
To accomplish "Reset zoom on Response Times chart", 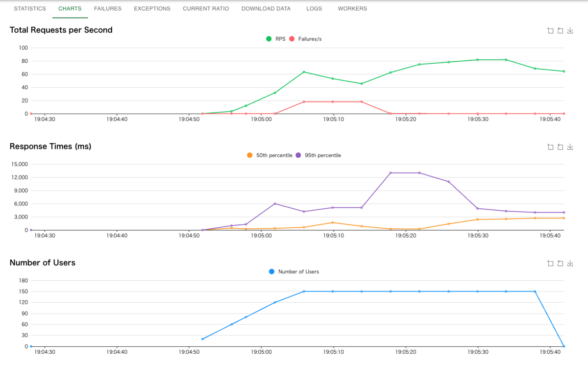I will [x=560, y=147].
